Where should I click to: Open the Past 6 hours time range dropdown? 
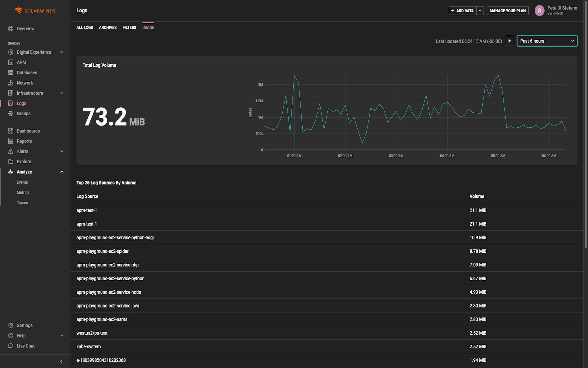click(x=547, y=41)
